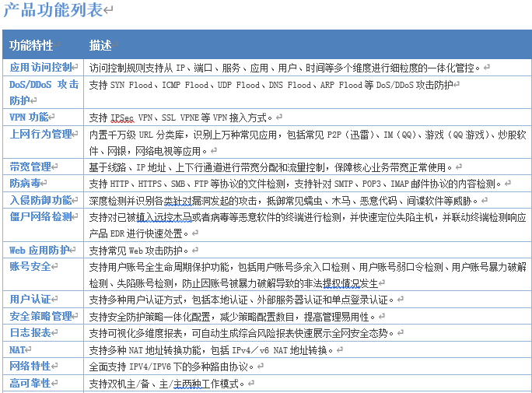Viewport: 532px width, 393px height.
Task: Select the 入侵防御功能 cell
Action: pyautogui.click(x=43, y=200)
